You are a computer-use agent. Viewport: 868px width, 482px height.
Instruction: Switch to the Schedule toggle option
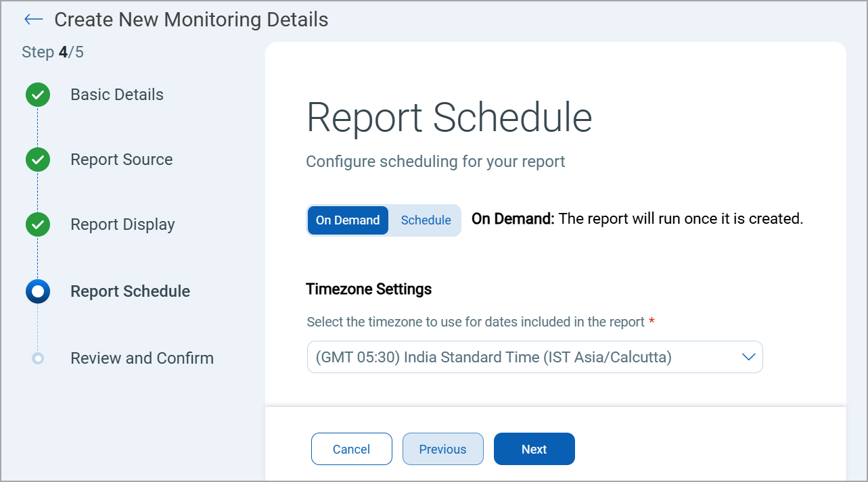point(426,220)
